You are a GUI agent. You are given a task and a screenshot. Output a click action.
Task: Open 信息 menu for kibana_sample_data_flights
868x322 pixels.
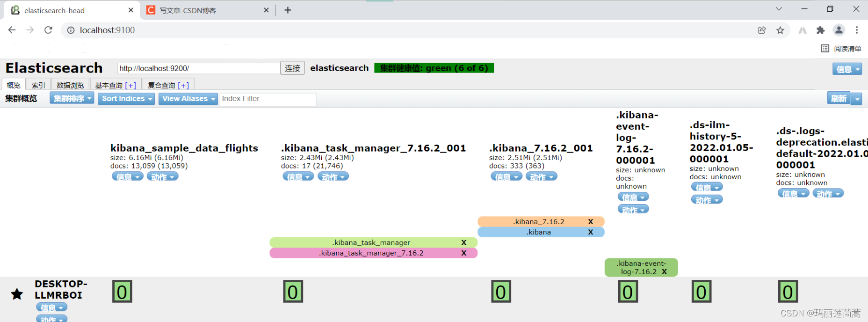[x=128, y=176]
